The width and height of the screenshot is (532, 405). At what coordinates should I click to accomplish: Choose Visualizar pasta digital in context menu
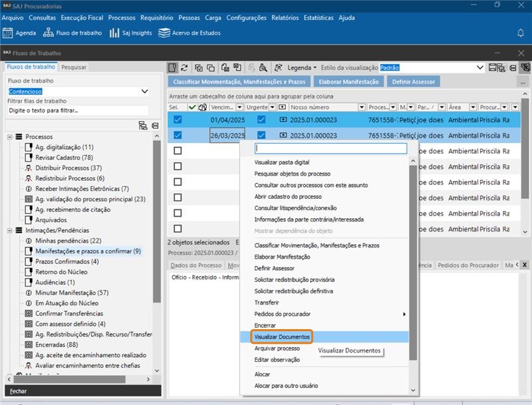pyautogui.click(x=281, y=162)
